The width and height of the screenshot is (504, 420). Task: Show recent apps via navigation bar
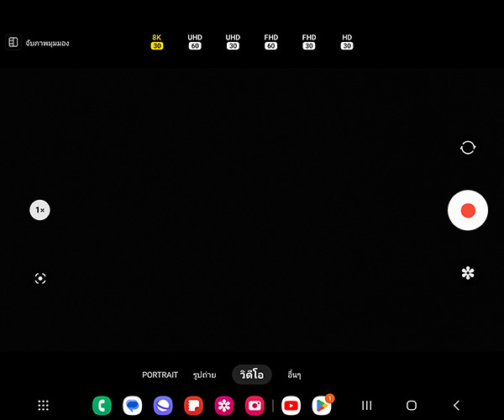click(367, 406)
